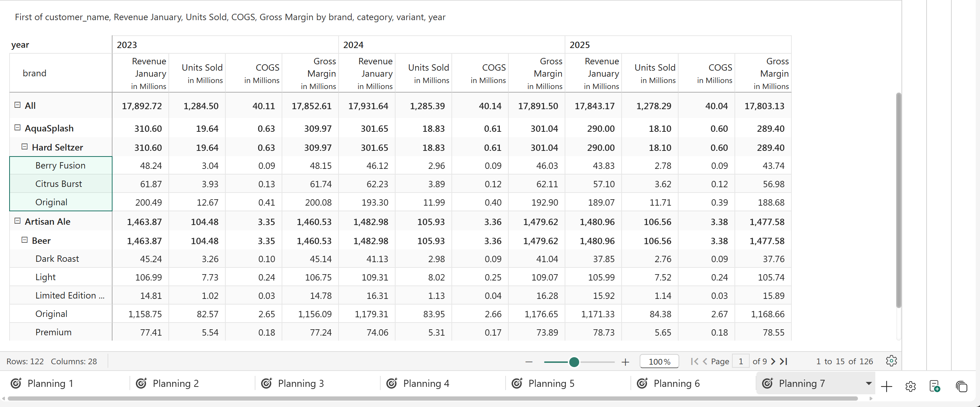Switch to the Planning 3 tab
Screen dimensions: 980x407
tap(300, 383)
